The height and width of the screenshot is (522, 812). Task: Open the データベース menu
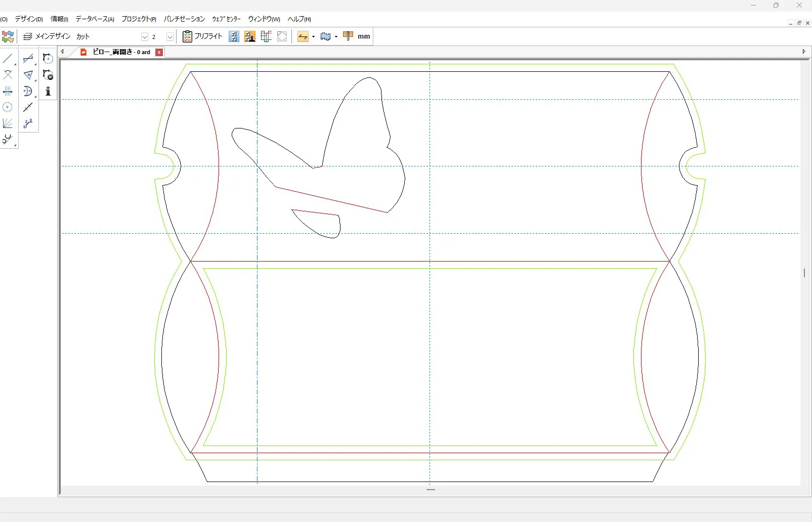[x=95, y=19]
